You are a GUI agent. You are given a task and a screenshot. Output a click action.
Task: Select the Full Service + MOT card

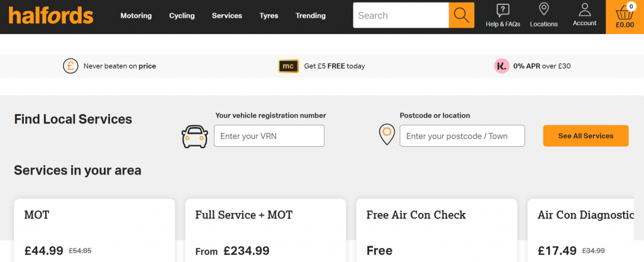coord(265,231)
